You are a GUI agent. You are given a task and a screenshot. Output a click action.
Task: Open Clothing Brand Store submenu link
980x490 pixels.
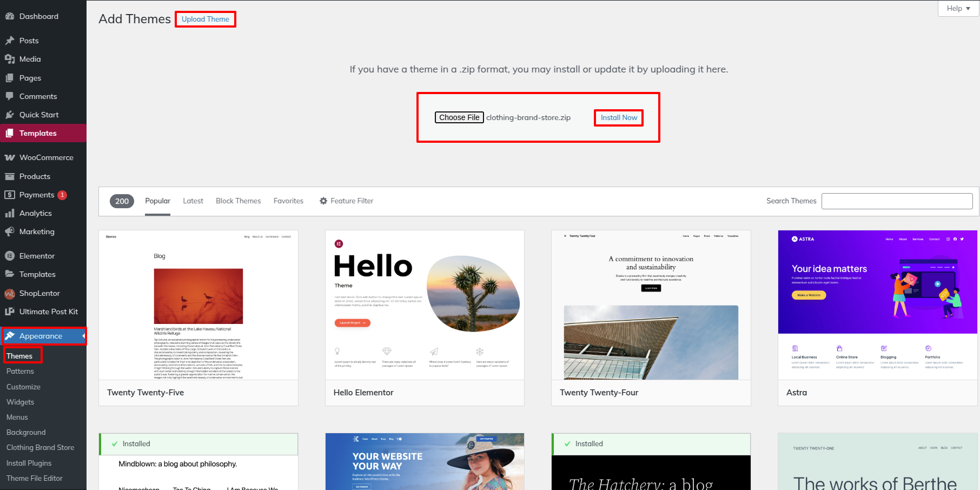point(40,447)
